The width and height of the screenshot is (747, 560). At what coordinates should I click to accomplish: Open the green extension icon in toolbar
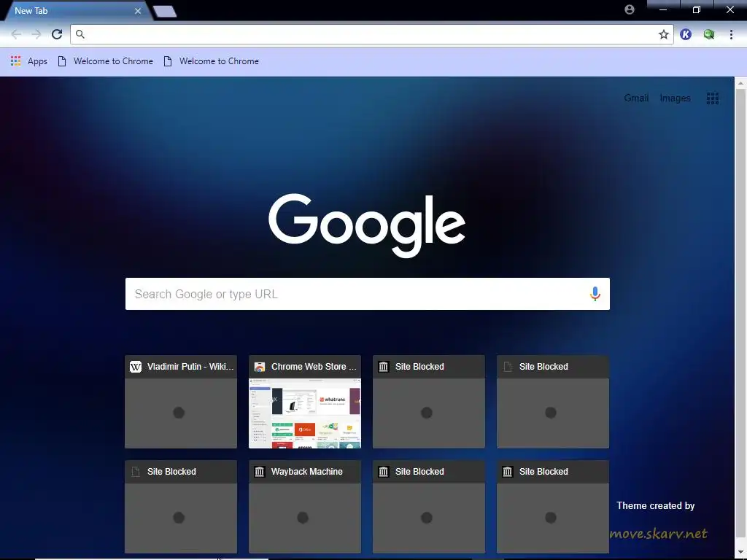[x=709, y=34]
